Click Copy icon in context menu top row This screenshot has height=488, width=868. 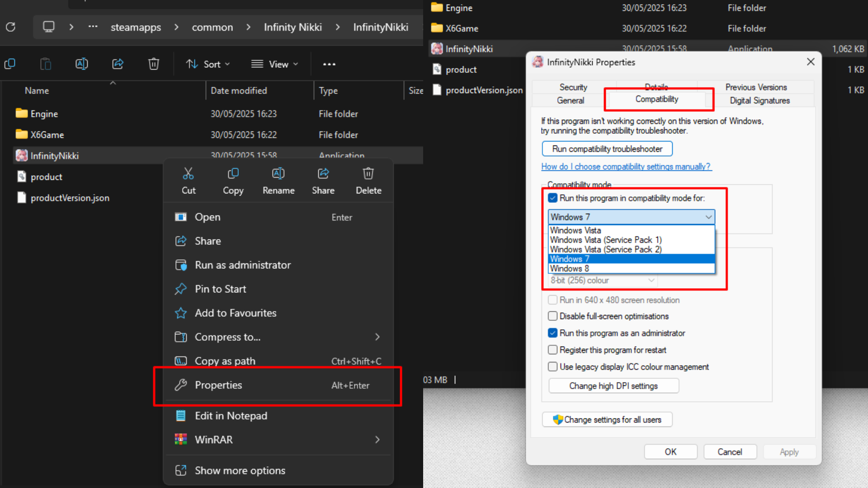point(233,174)
